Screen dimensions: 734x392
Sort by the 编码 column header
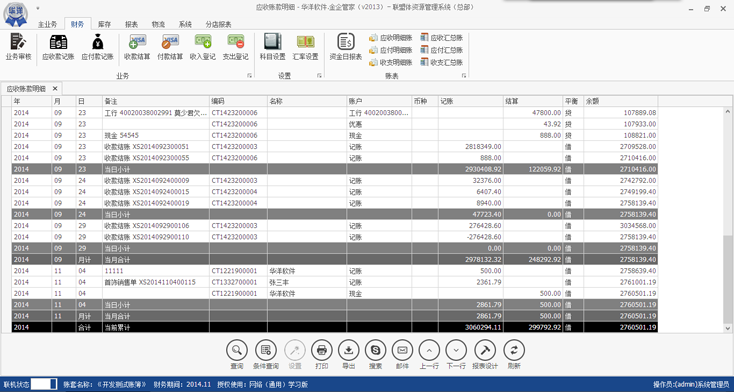(x=238, y=101)
